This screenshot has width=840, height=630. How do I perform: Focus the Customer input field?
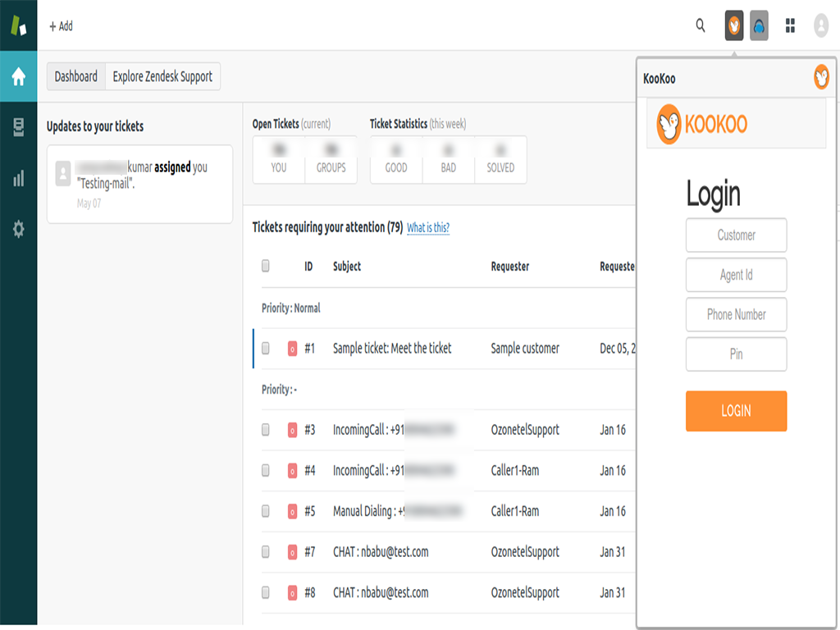(x=736, y=235)
